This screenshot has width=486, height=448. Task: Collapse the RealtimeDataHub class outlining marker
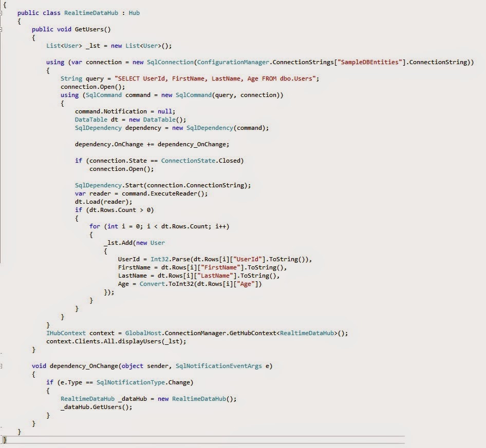point(1,13)
